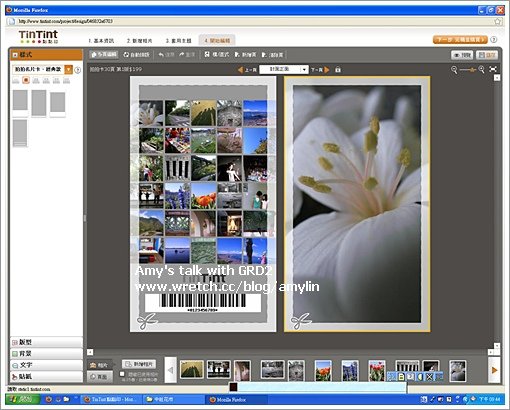Viewport: 510px width, 410px height.
Task: Click help icon next to style dropdown
Action: (x=77, y=70)
